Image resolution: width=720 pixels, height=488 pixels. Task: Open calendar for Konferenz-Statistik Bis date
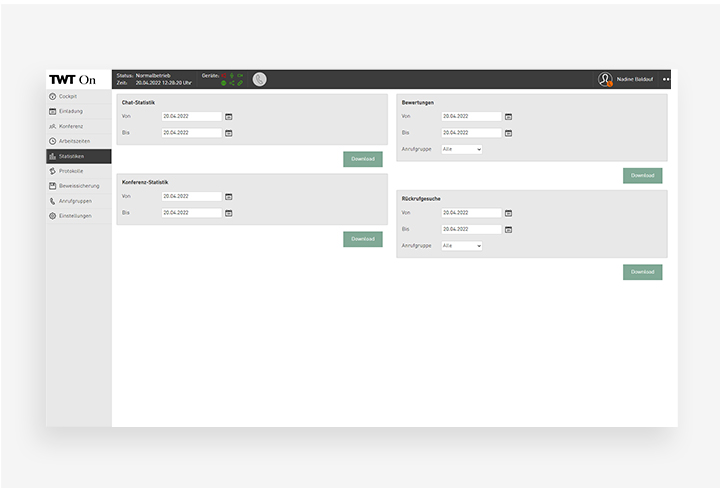point(229,213)
